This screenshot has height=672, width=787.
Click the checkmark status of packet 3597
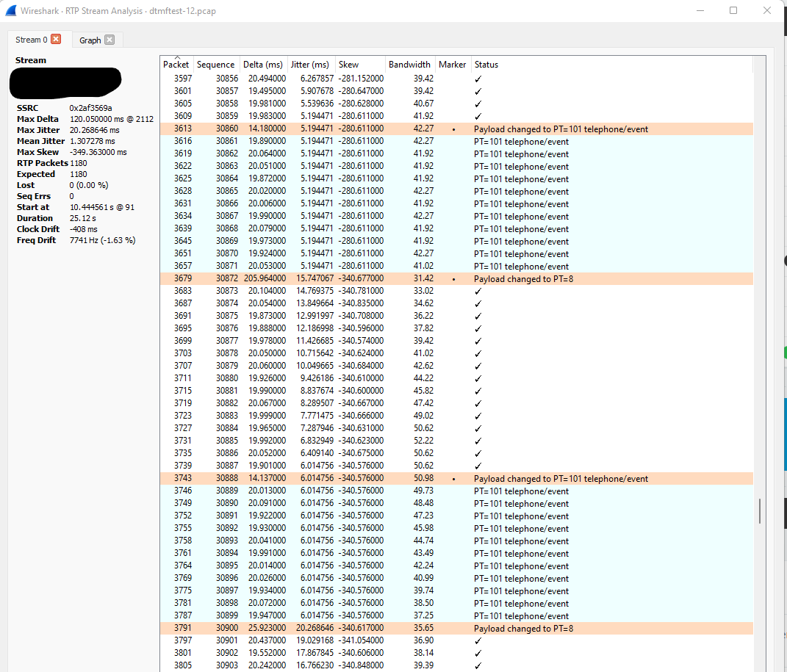click(478, 78)
